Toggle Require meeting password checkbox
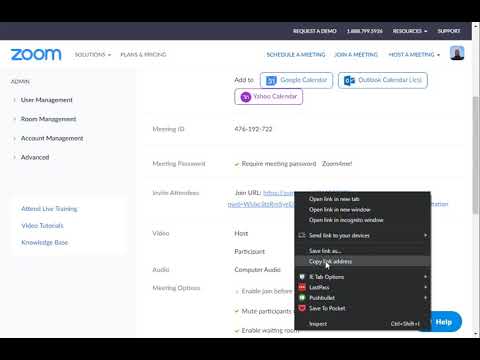 point(237,164)
